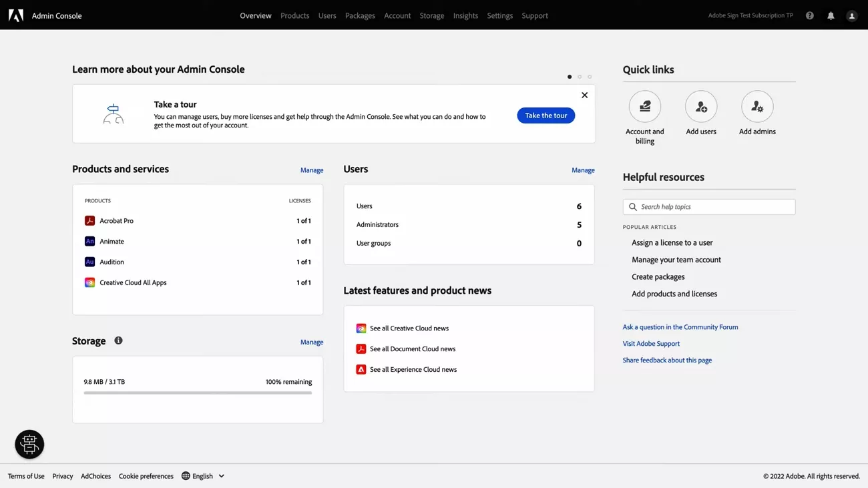Open the Settings tab
The width and height of the screenshot is (868, 488).
click(500, 15)
